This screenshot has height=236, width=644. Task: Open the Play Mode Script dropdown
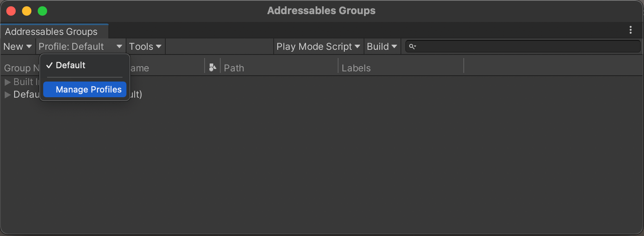point(317,46)
